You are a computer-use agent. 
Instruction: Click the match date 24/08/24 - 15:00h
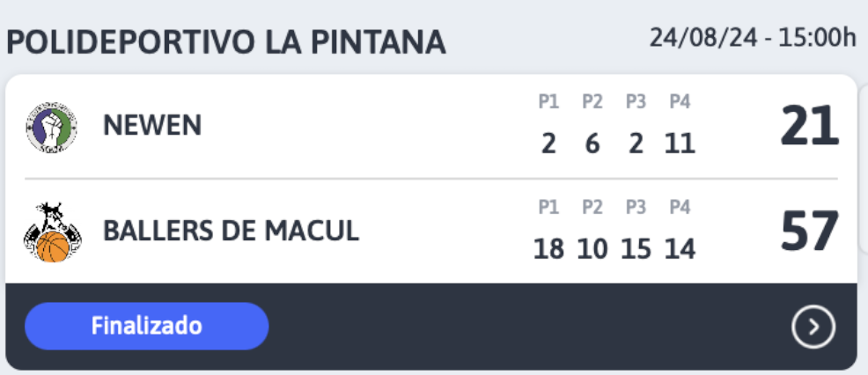coord(753,38)
